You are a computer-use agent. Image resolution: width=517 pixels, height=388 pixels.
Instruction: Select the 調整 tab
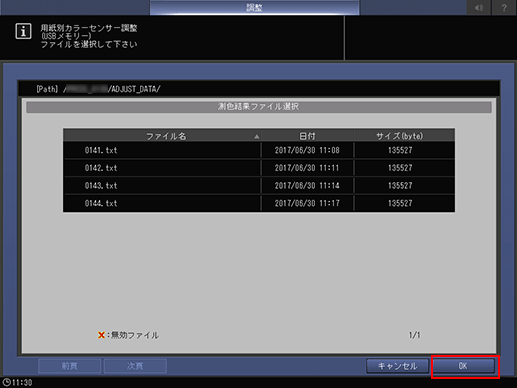255,7
